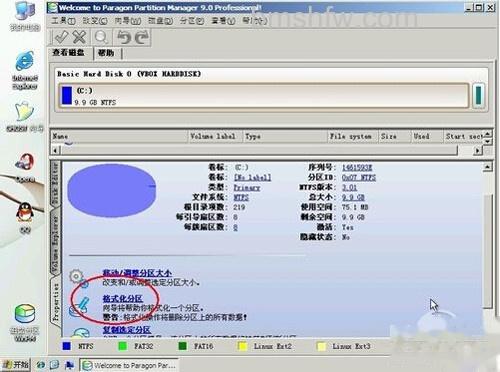
Task: Click the pale yellow Linux Ext3 legend swatch
Action: pos(321,346)
